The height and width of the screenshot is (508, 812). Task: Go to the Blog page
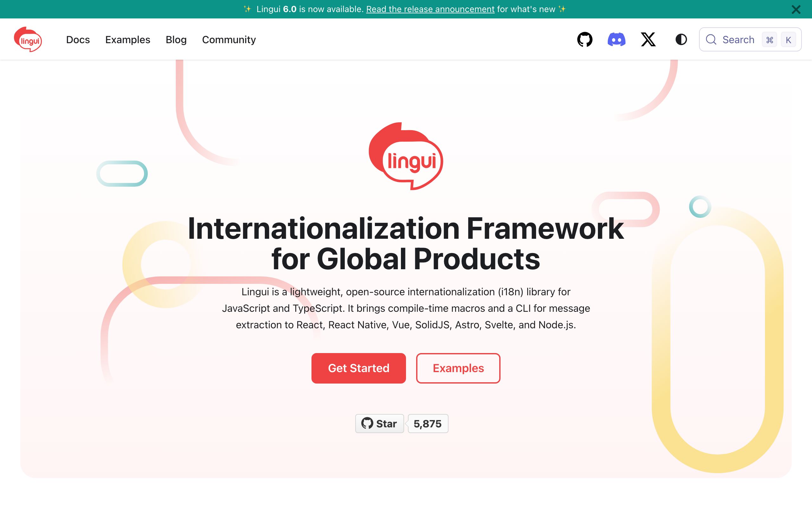point(176,40)
